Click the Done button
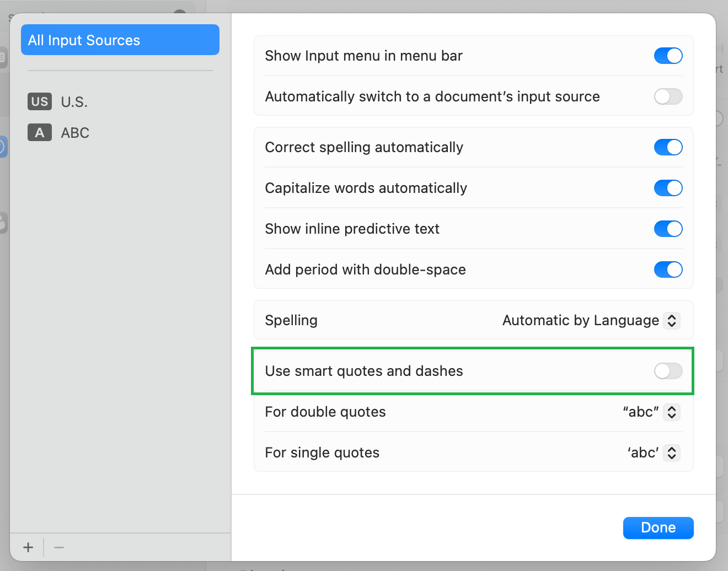This screenshot has width=728, height=571. 658,527
